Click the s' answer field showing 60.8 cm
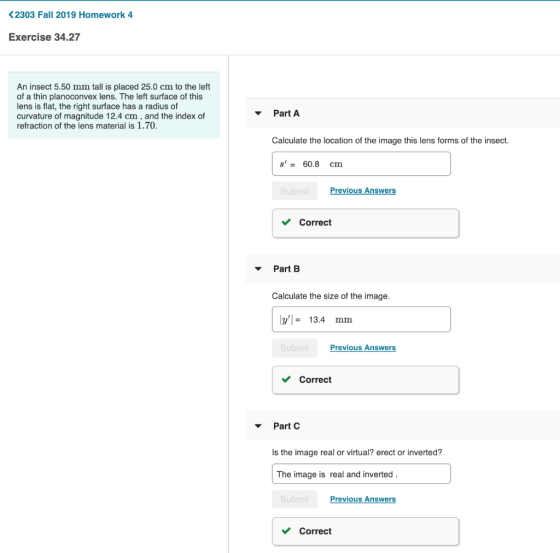Viewport: 560px width, 553px height. 361,164
